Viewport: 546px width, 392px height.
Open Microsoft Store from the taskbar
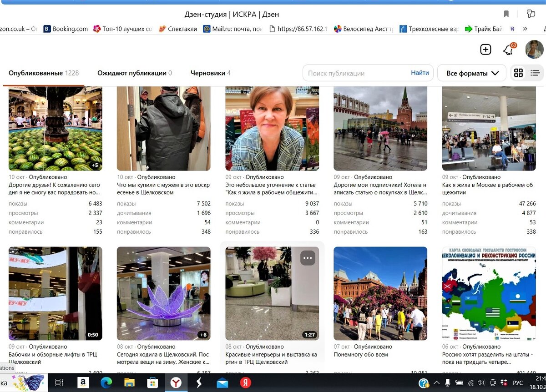click(x=152, y=383)
